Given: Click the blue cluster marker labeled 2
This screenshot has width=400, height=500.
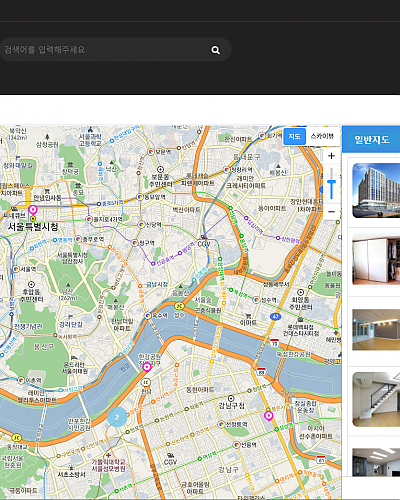Looking at the screenshot, I should pyautogui.click(x=117, y=417).
